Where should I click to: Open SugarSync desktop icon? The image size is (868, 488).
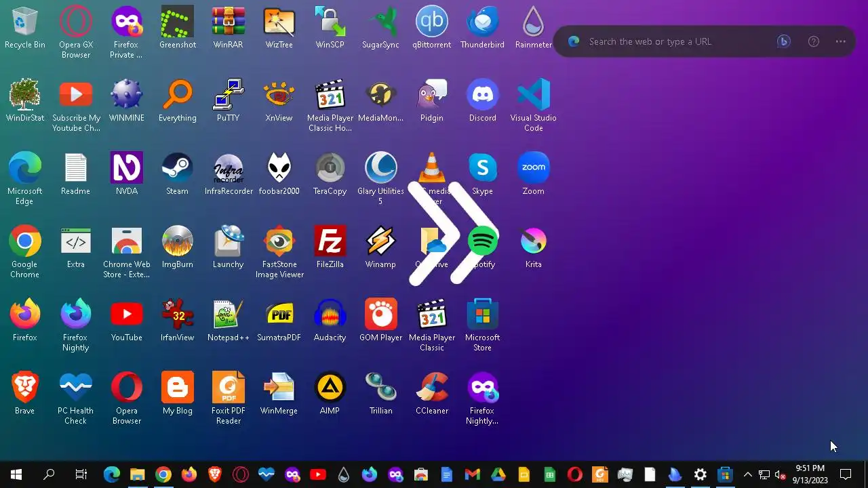pos(380,28)
